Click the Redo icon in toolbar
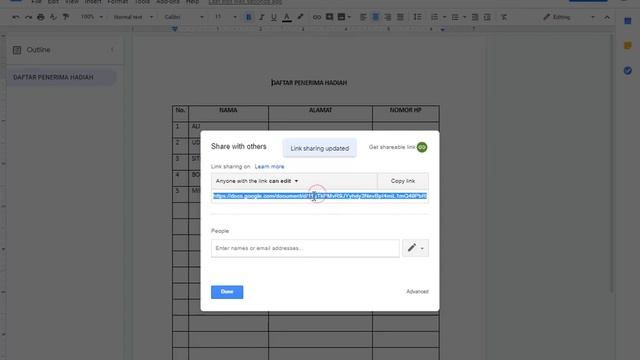Screen dimensions: 640x360 28,17
